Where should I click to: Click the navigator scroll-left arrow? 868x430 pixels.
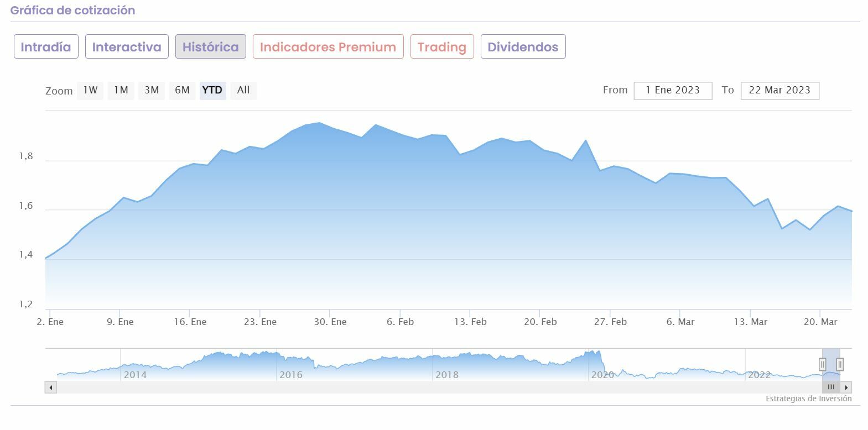pyautogui.click(x=51, y=387)
